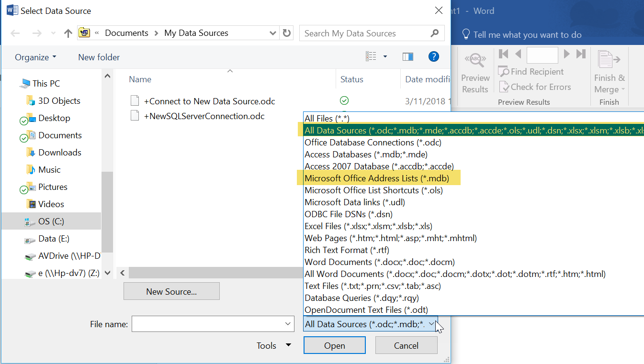The image size is (644, 364).
Task: Select AVDrive network drive
Action: (69, 256)
